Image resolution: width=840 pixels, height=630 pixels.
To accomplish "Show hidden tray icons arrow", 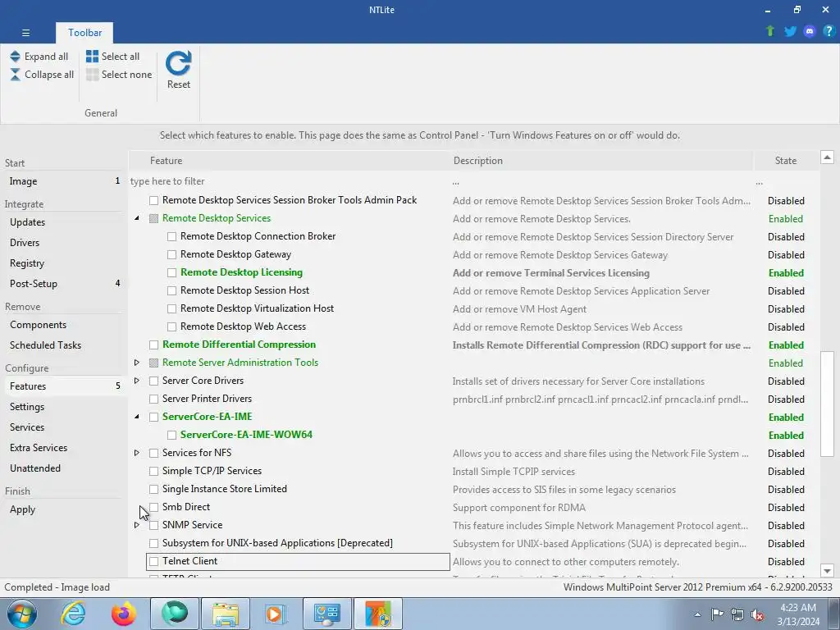I will pos(697,614).
